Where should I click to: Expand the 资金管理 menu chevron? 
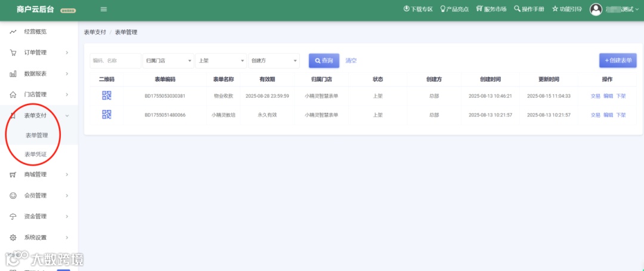point(67,217)
